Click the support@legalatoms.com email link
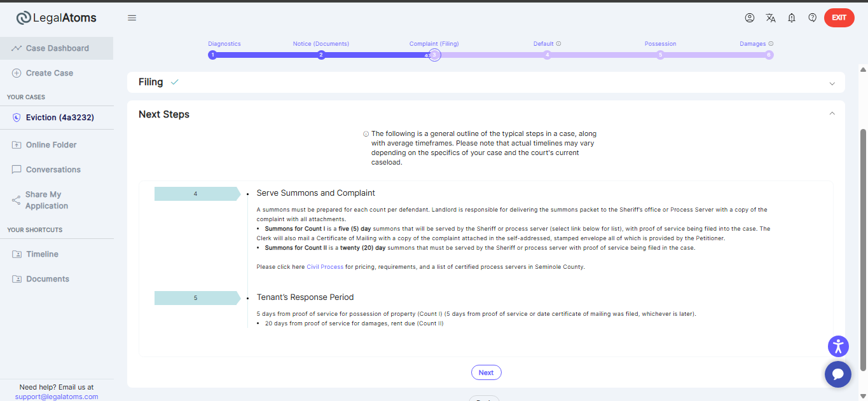The height and width of the screenshot is (401, 868). [x=57, y=397]
